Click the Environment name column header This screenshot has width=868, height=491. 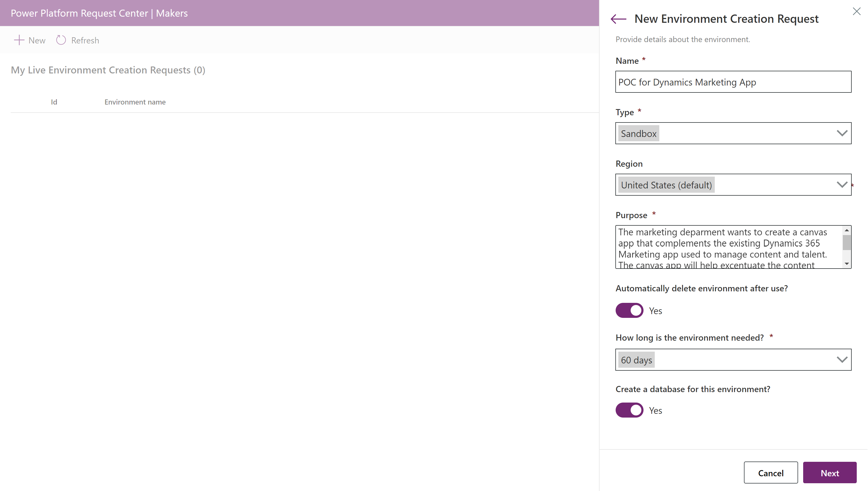pyautogui.click(x=135, y=102)
